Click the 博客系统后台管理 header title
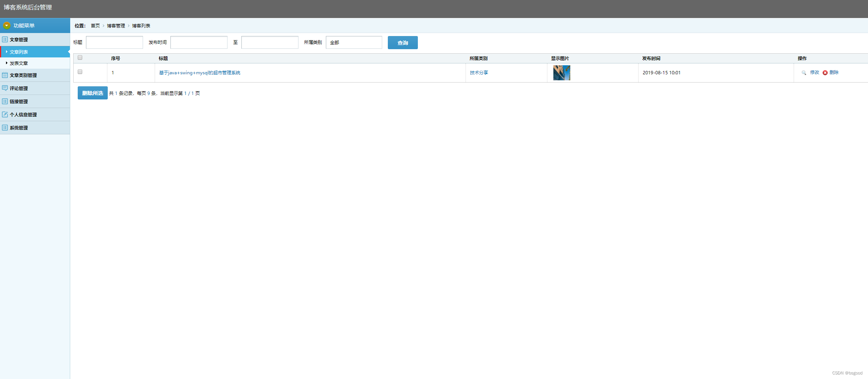The width and height of the screenshot is (868, 379). [x=28, y=8]
